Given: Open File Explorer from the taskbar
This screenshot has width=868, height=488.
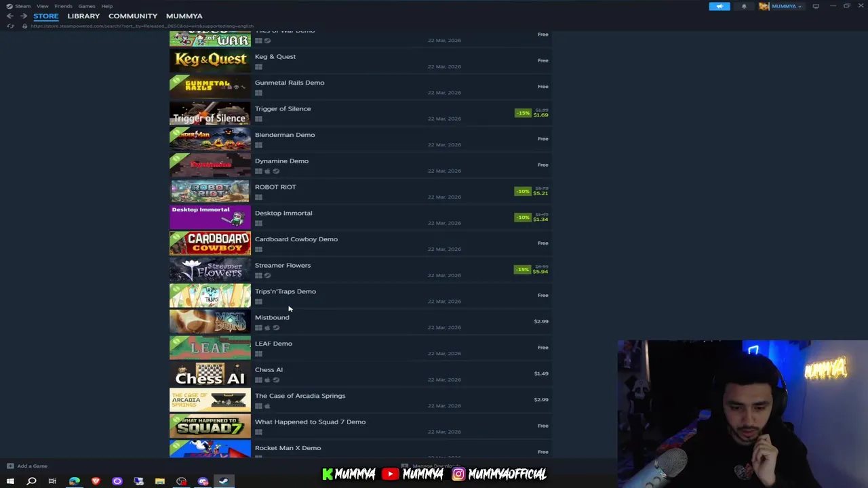Looking at the screenshot, I should (x=160, y=481).
